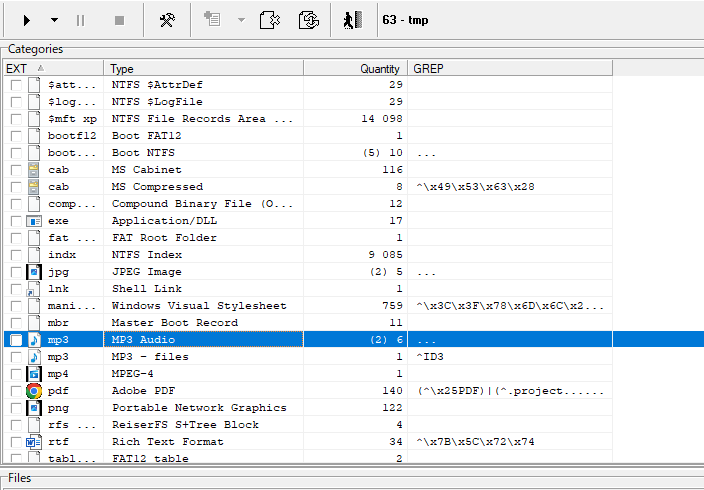Open the dropdown arrow beside Play
Image resolution: width=704 pixels, height=490 pixels.
53,20
